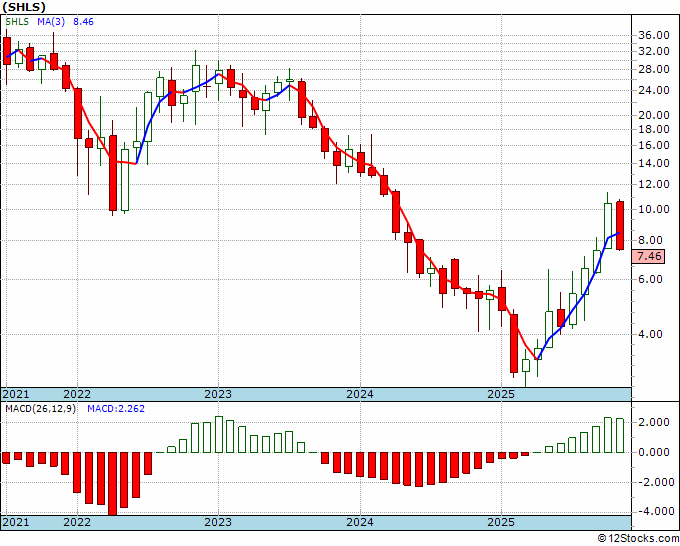Click 2023 on the MACD timeline
The image size is (680, 546).
218,522
